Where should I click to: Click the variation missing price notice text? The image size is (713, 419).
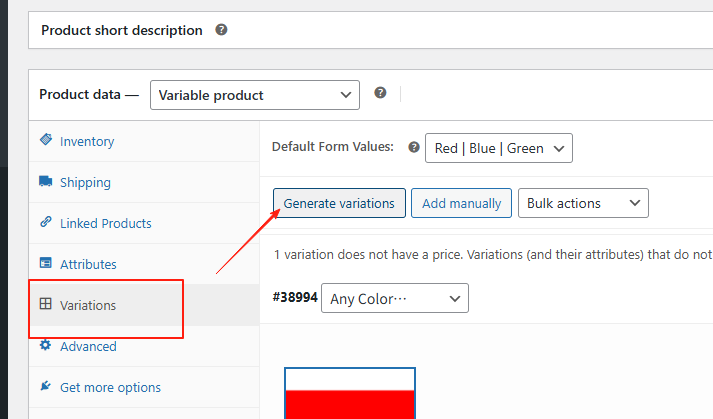[x=492, y=255]
